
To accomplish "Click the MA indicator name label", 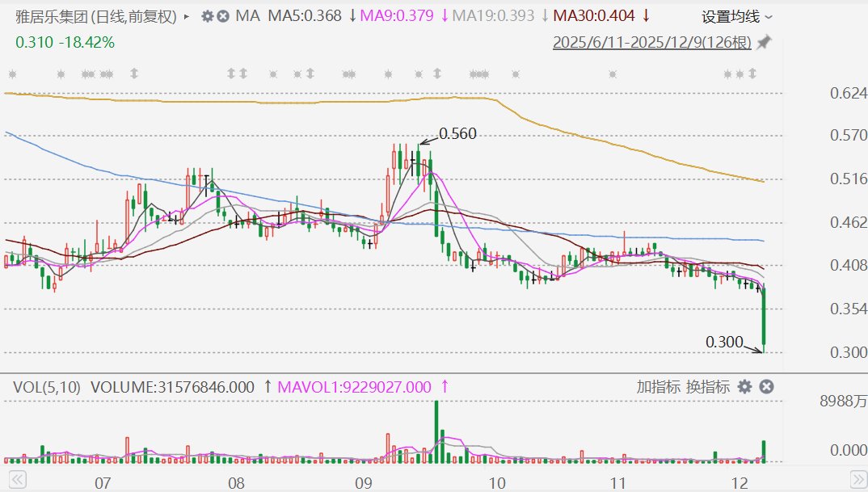I will coord(247,15).
